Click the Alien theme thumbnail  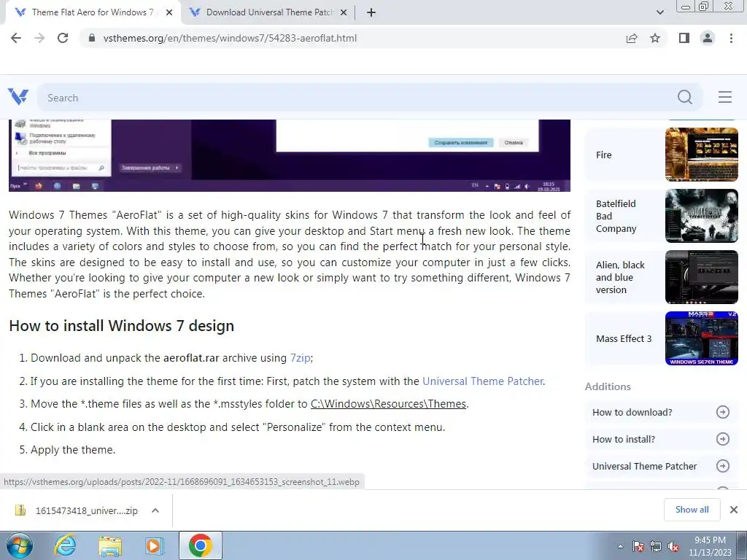pos(701,277)
